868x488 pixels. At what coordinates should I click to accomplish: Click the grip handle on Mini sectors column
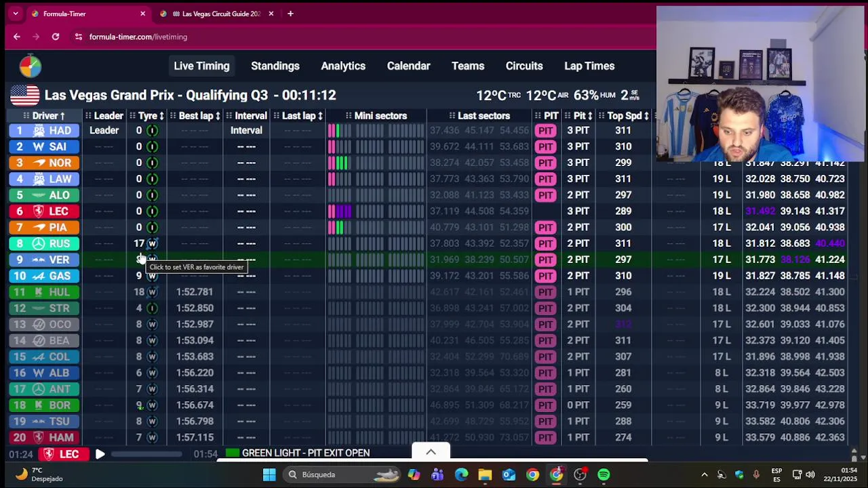click(349, 116)
